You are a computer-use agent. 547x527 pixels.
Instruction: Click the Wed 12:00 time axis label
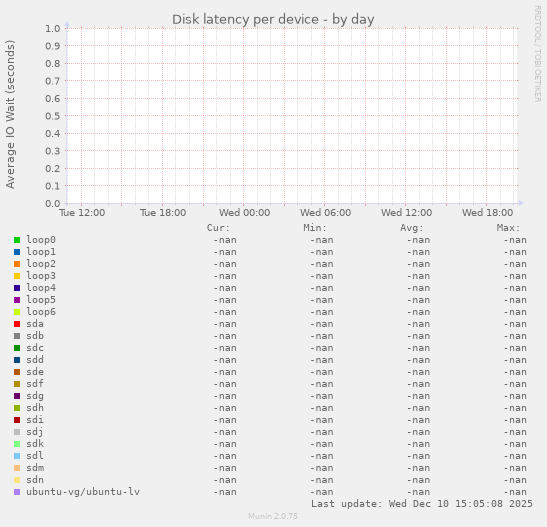[x=406, y=213]
